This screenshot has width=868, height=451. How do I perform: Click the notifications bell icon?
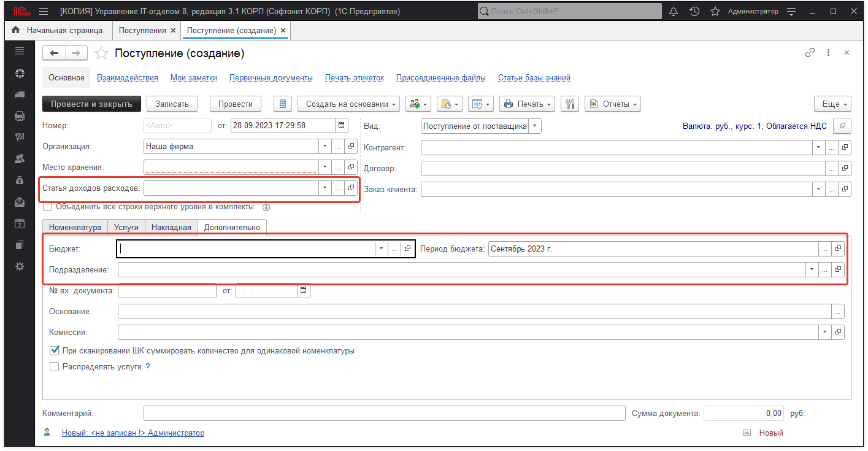click(x=674, y=12)
